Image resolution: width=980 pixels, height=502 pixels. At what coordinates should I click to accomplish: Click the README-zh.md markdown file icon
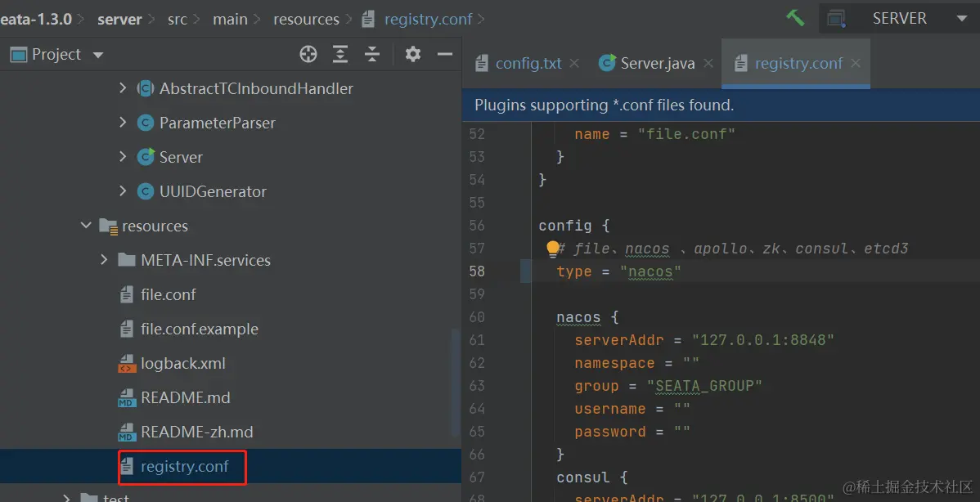tap(127, 432)
